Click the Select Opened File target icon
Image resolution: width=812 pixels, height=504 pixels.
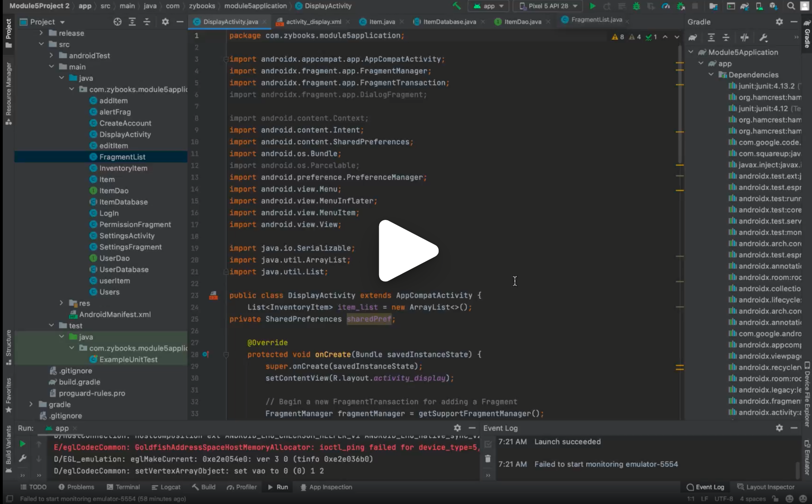[117, 22]
